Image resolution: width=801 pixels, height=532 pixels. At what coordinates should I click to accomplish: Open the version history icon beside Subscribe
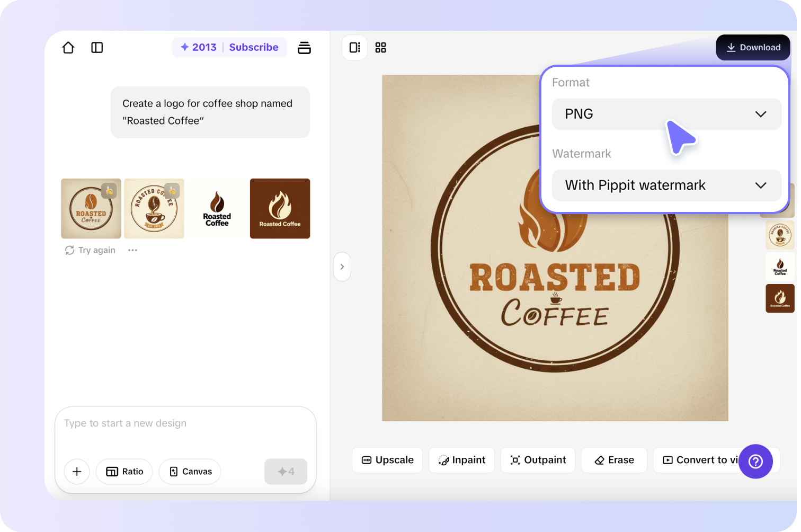(304, 47)
